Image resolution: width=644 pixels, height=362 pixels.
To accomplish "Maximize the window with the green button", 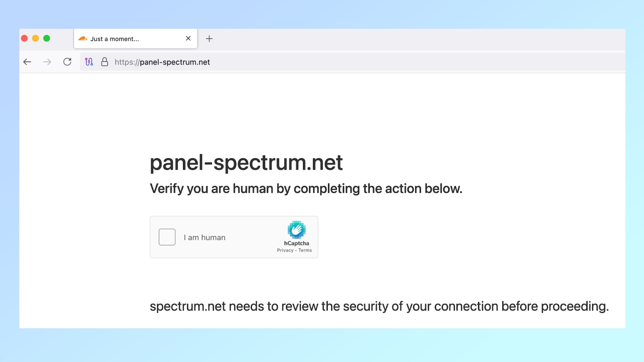I will 47,38.
